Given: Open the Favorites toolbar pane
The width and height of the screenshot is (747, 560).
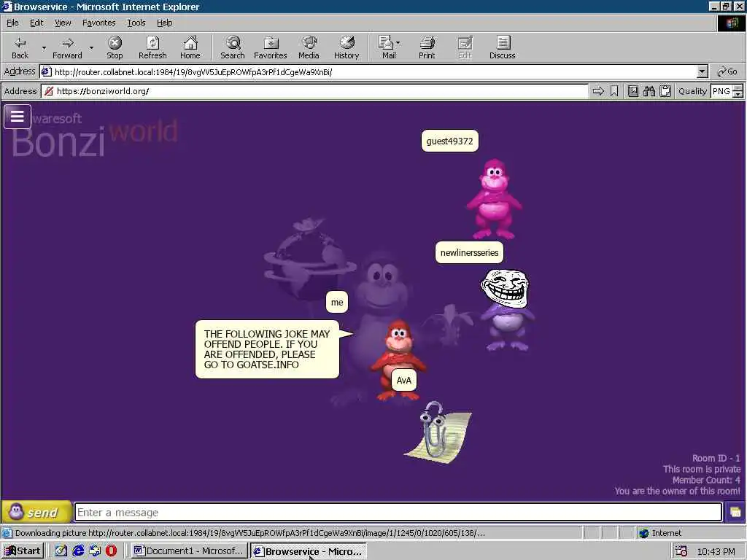Looking at the screenshot, I should click(271, 47).
